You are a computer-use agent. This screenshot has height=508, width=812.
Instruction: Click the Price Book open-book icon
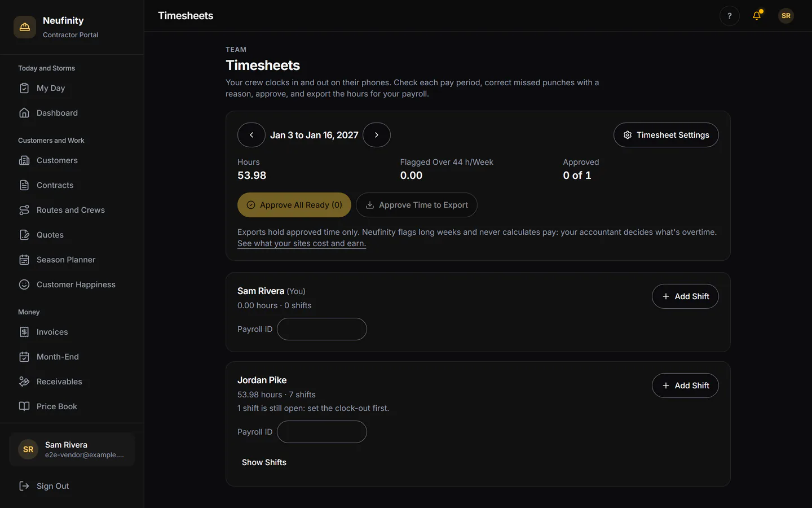[24, 406]
